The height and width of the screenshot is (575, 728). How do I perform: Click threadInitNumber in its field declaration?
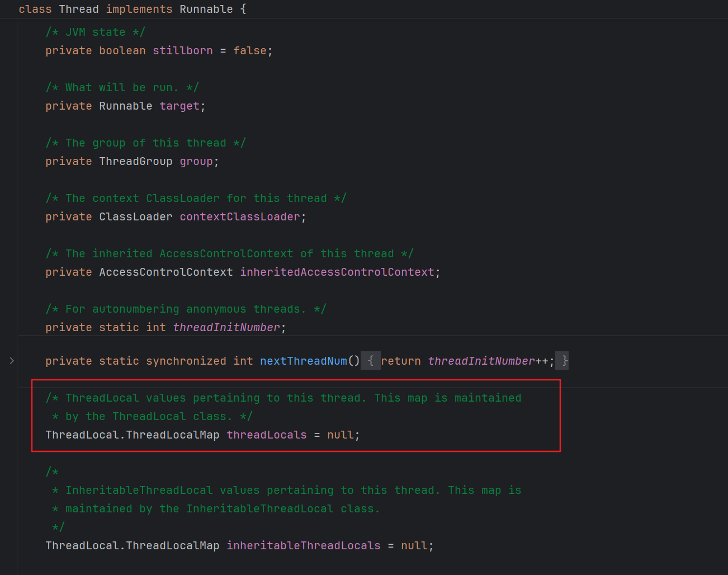(226, 327)
